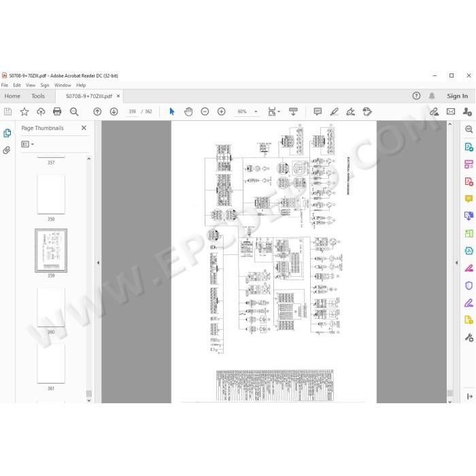Viewport: 476px width, 476px height.
Task: Switch to the Home tab
Action: (12, 96)
